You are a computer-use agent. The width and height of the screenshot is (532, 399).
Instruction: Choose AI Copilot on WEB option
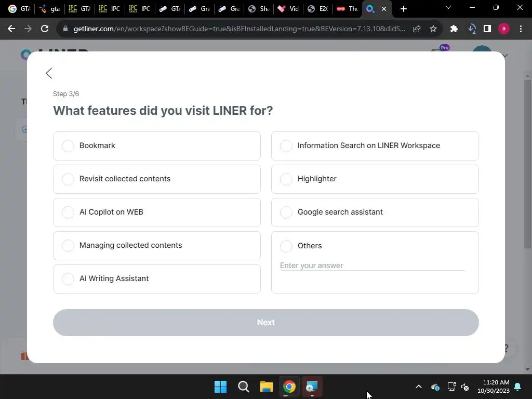[x=157, y=212]
